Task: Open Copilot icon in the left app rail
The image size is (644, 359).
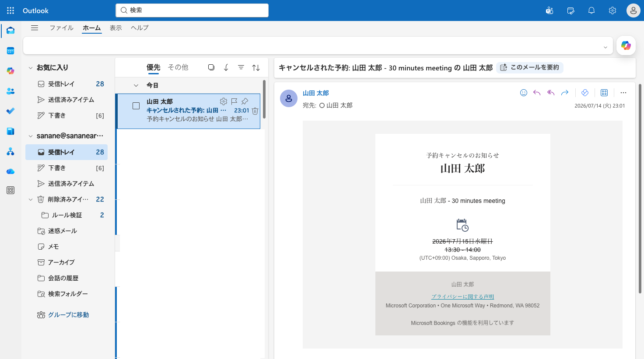Action: tap(10, 71)
